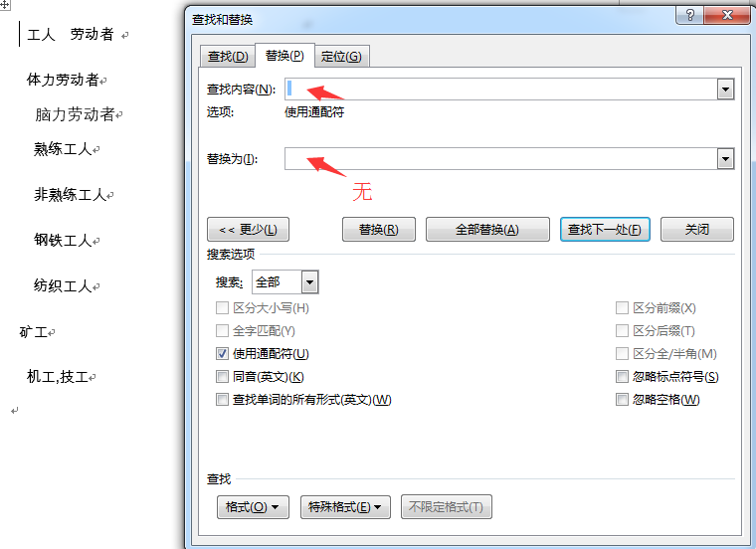Screen dimensions: 756x549
Task: Click the << 更少(L) button
Action: click(248, 229)
